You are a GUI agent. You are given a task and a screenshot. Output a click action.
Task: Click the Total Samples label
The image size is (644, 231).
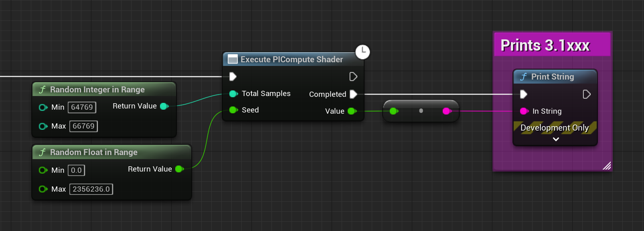pyautogui.click(x=266, y=94)
